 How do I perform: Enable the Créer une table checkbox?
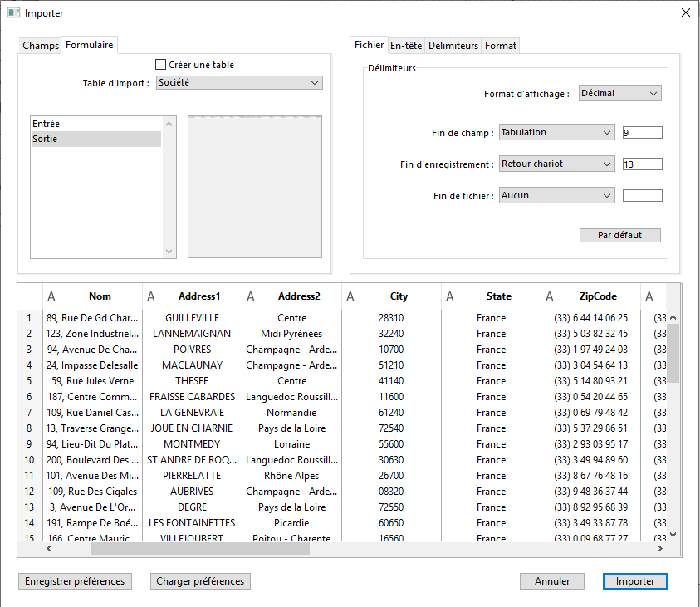click(161, 65)
